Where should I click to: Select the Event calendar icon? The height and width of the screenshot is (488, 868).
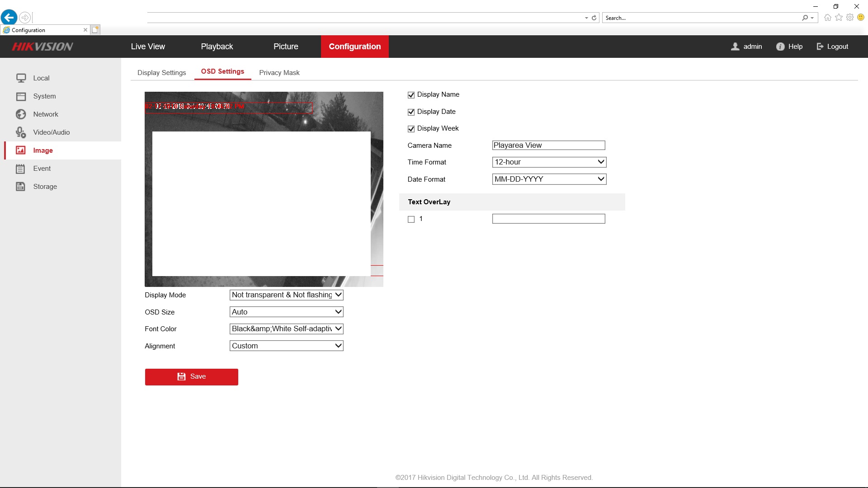point(21,169)
